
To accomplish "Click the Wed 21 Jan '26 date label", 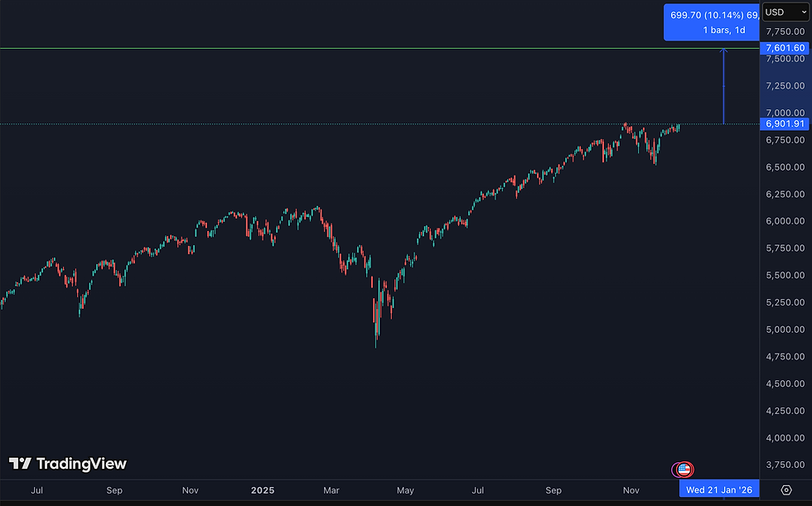I will [x=719, y=490].
